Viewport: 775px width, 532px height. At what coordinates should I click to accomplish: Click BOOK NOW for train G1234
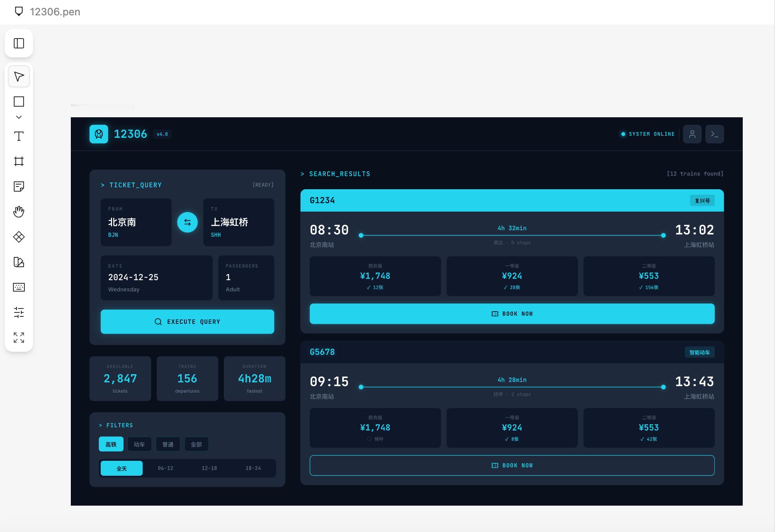512,314
